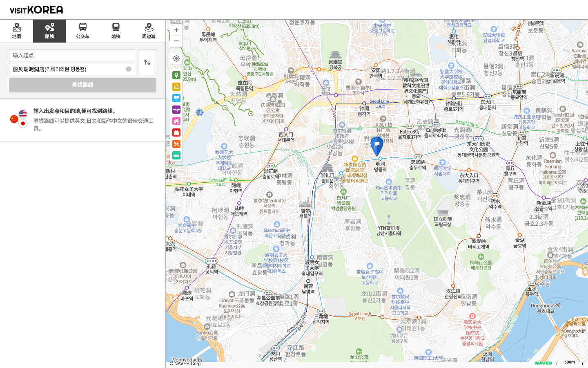
Task: Click the museum cultural-sites icon
Action: tap(176, 87)
